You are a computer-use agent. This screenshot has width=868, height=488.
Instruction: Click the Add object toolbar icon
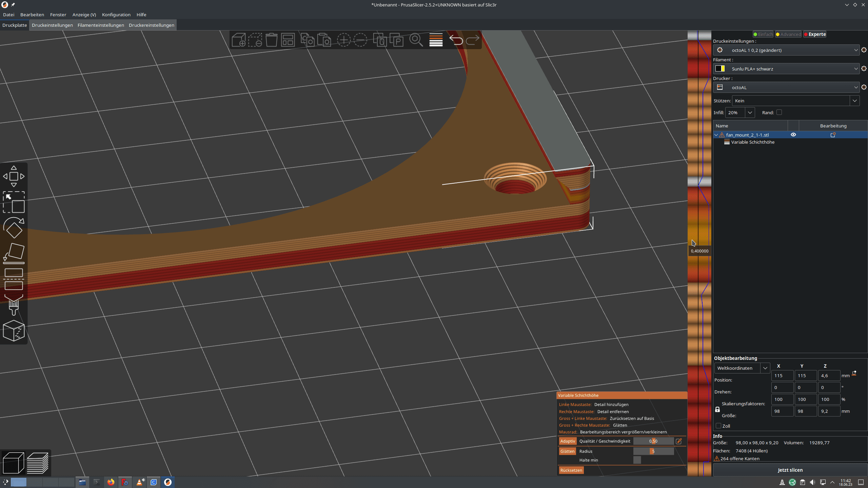(x=239, y=40)
